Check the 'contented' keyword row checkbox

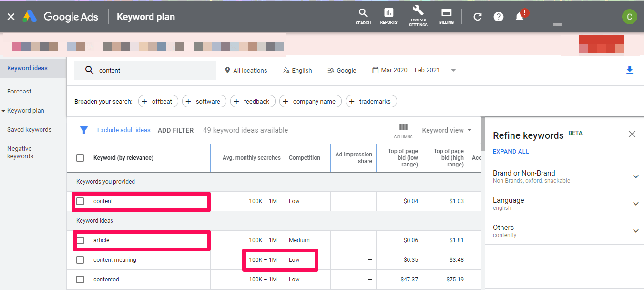pos(80,280)
